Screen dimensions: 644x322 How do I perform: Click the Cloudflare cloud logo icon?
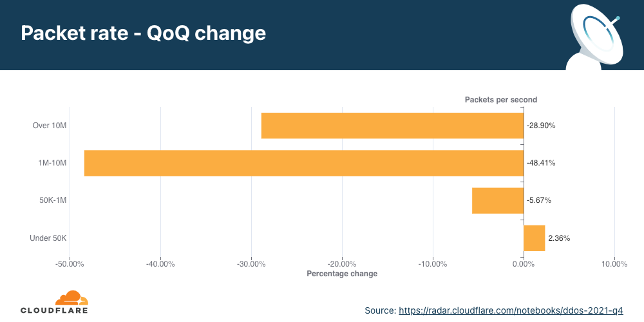(71, 298)
